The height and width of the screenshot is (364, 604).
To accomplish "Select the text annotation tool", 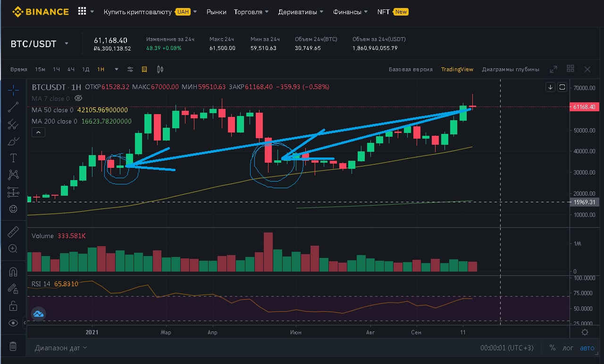I will point(13,158).
